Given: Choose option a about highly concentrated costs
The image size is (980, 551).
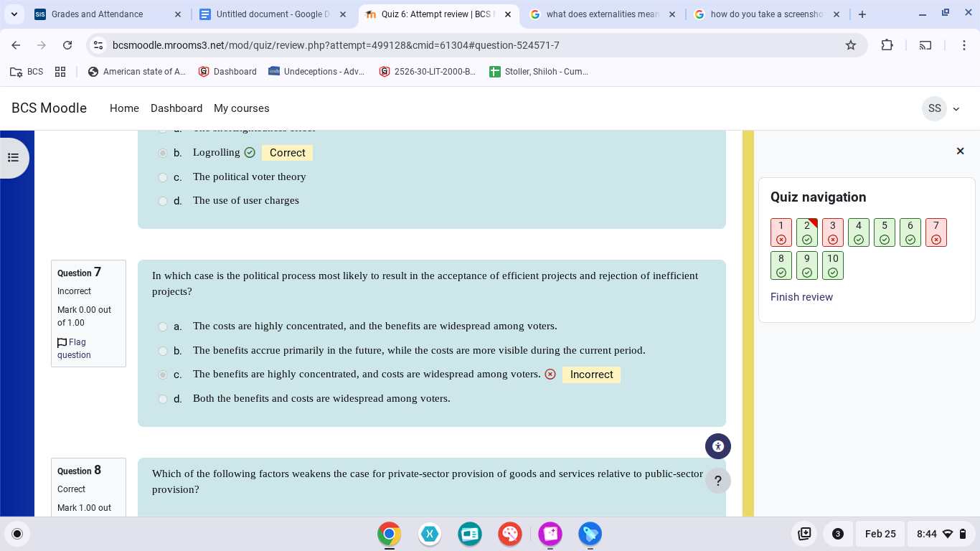Looking at the screenshot, I should 163,326.
